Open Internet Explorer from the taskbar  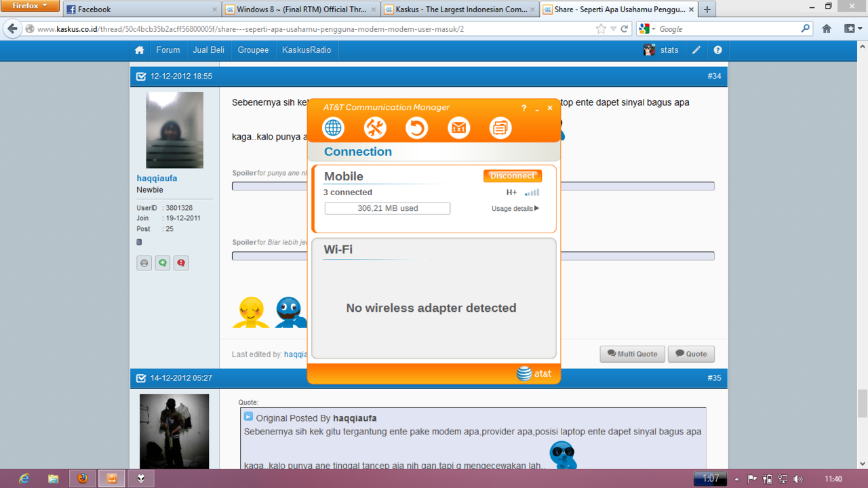24,479
